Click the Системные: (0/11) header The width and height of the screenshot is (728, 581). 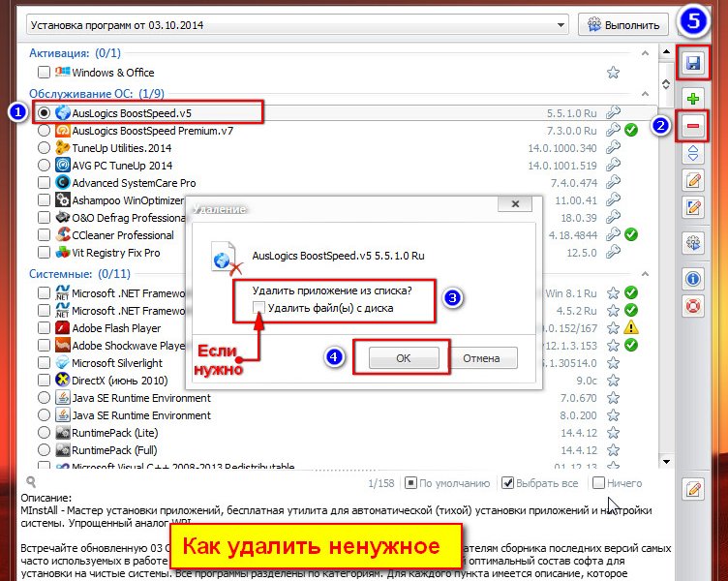[79, 273]
